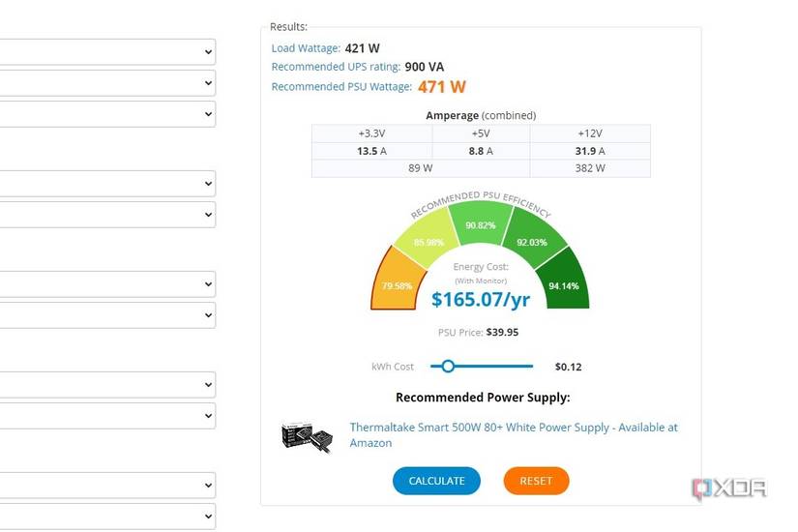This screenshot has height=532, width=798.
Task: Click the kWh Cost slider handle
Action: tap(448, 367)
